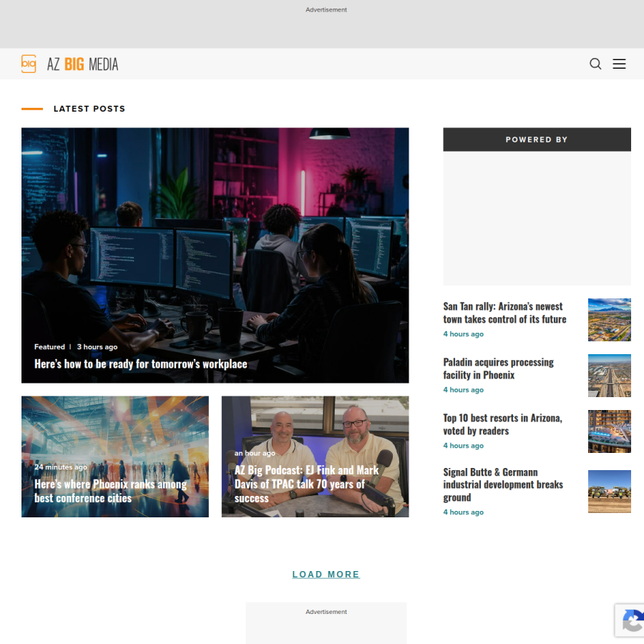The width and height of the screenshot is (644, 644).
Task: Open the Phoenix best conference cities article
Action: (110, 491)
